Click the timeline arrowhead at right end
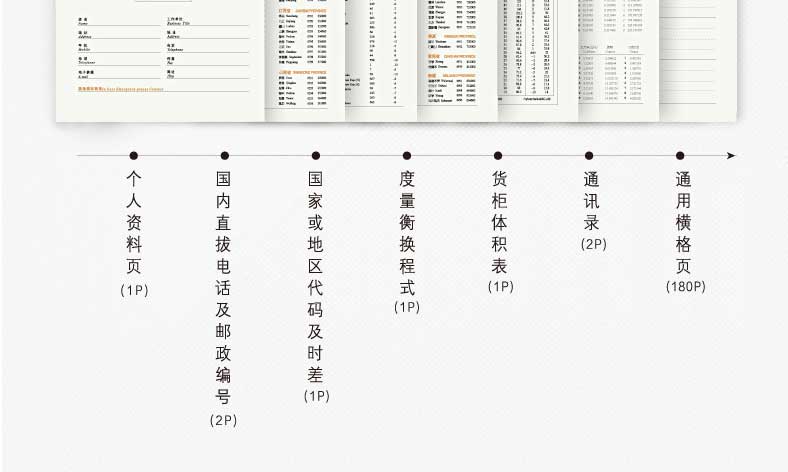The width and height of the screenshot is (788, 472). tap(731, 156)
